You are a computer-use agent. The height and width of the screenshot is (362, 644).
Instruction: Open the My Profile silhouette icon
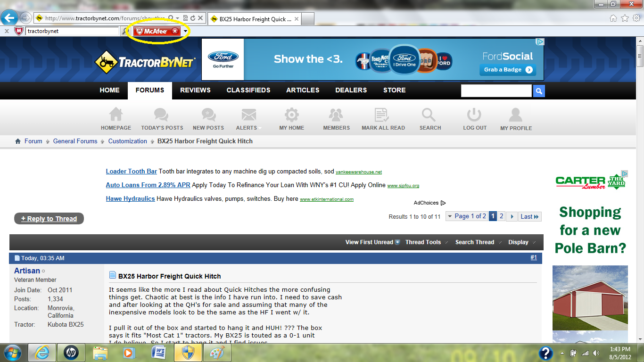[x=516, y=115]
